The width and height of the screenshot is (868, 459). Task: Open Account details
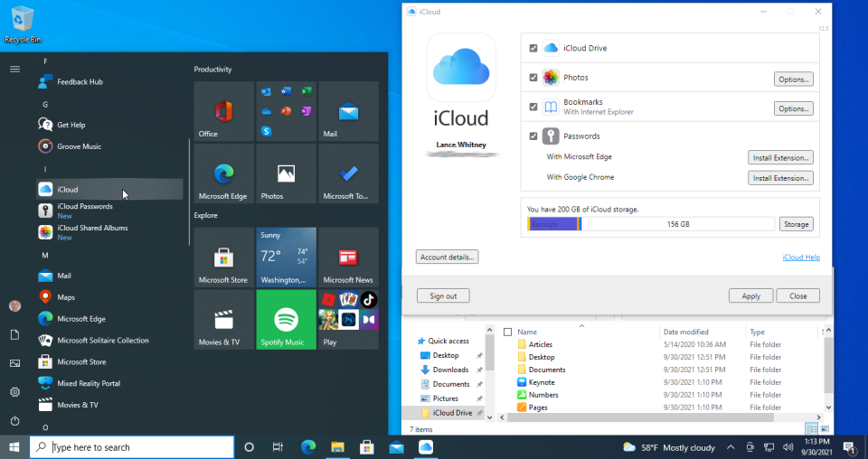[447, 258]
